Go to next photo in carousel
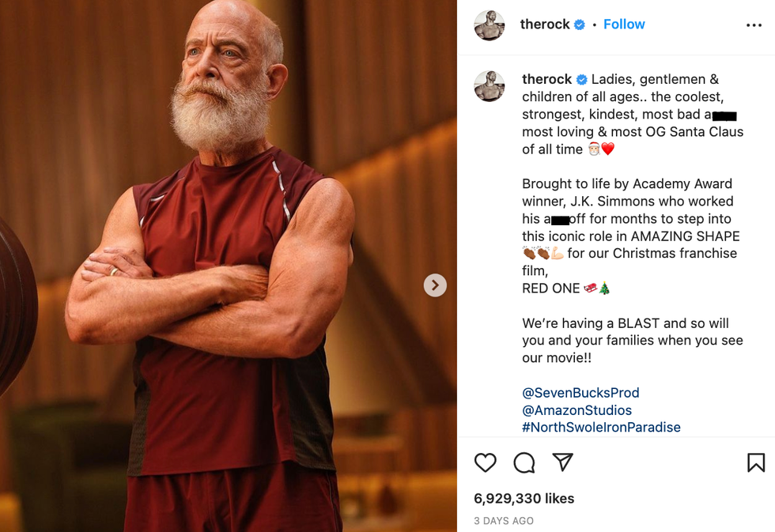The image size is (775, 532). pos(435,285)
